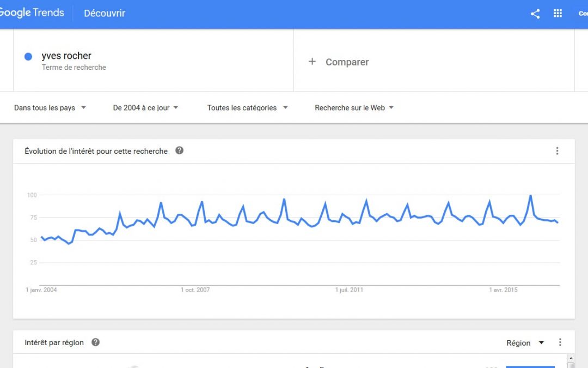The width and height of the screenshot is (588, 368).
Task: Open help icon beside Évolution de l'intérêt
Action: [179, 150]
